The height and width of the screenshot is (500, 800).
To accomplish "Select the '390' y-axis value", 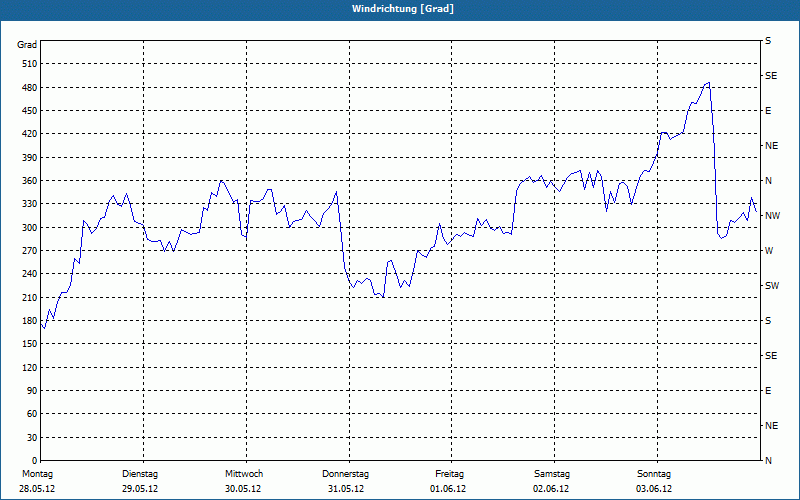I will 30,158.
